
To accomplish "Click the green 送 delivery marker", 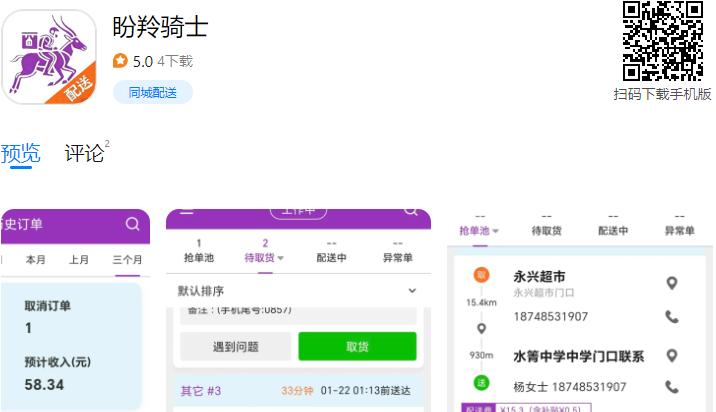I will click(481, 381).
